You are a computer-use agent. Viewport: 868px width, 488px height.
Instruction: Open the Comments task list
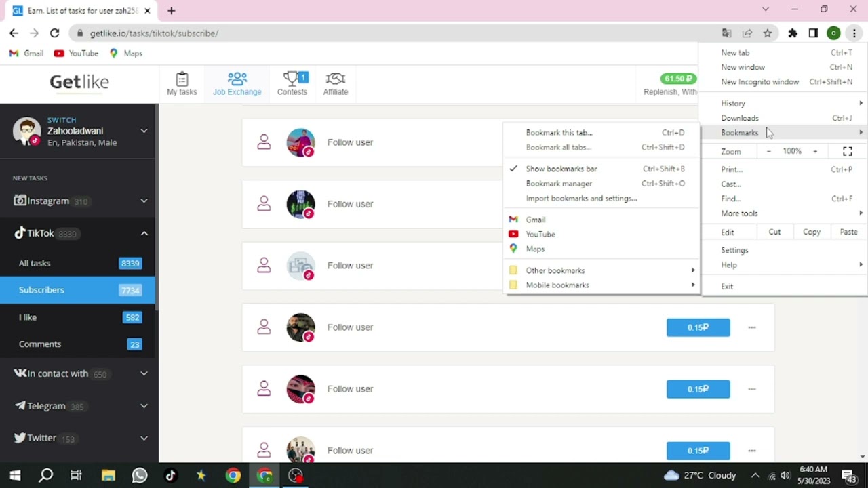79,344
